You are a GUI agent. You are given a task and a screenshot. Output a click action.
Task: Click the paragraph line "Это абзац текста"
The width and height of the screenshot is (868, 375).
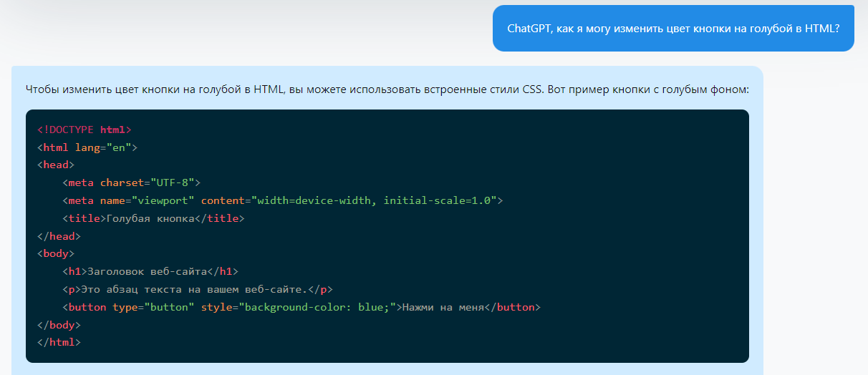(x=198, y=289)
